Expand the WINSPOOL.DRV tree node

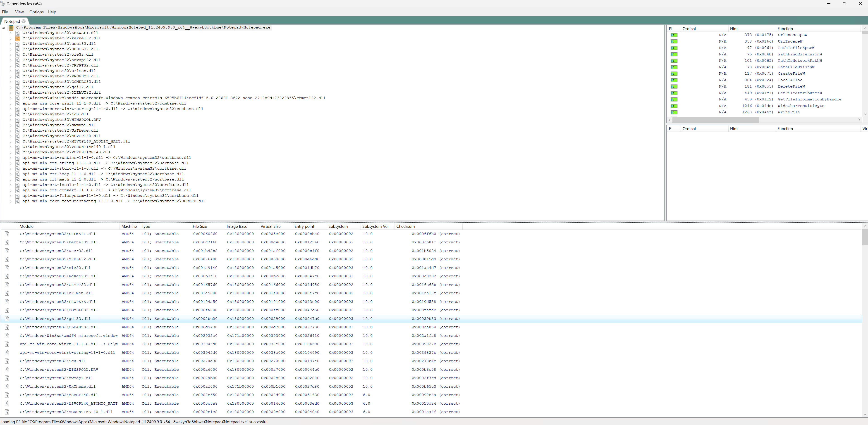[10, 120]
